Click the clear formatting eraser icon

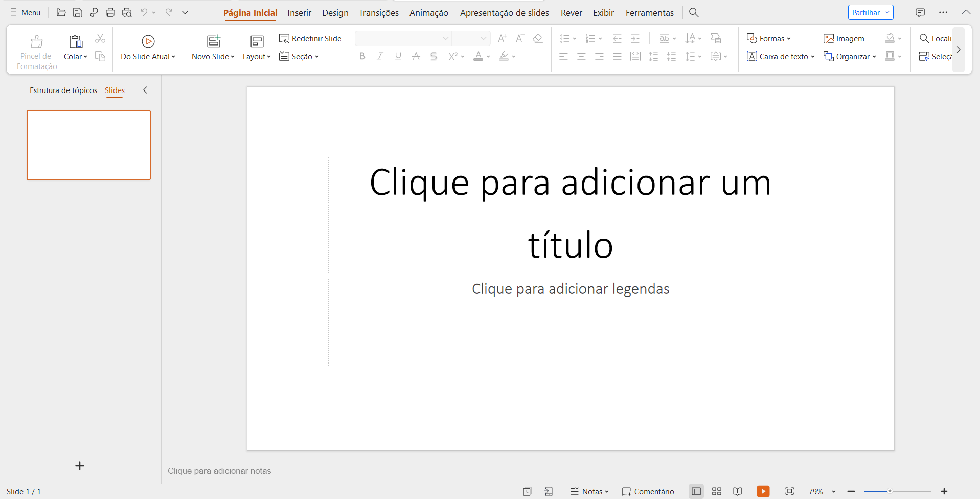pos(537,38)
